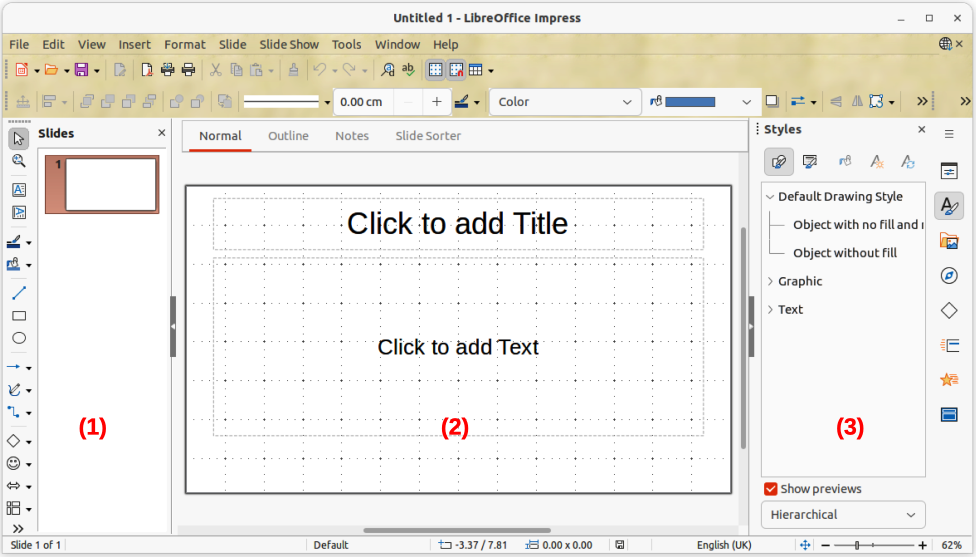Close the Slides panel
This screenshot has height=557, width=976.
click(x=162, y=133)
